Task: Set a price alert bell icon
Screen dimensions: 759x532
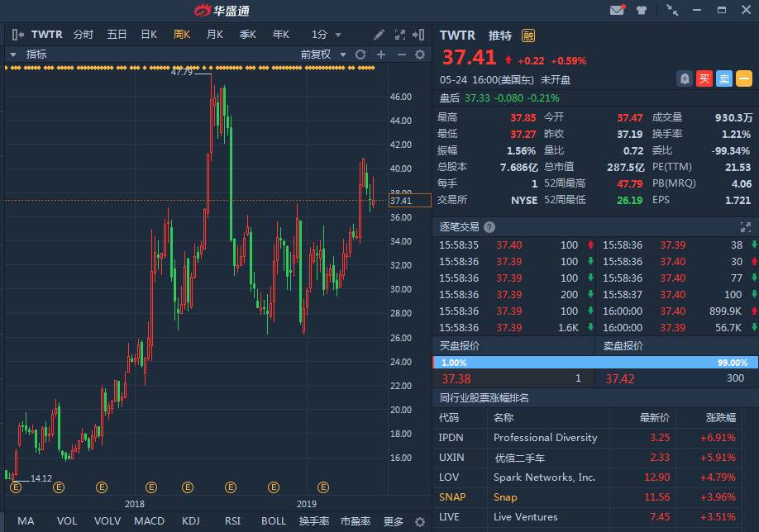Action: (x=685, y=78)
